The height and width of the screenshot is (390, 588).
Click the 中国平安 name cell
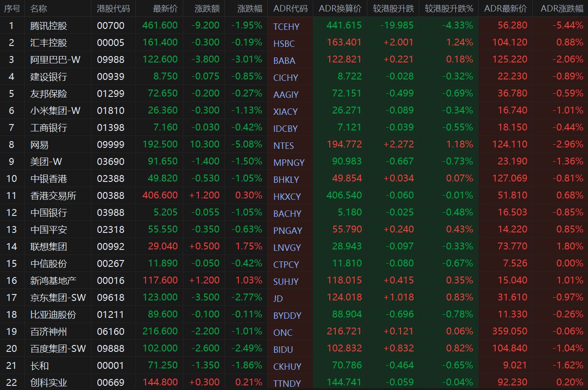pos(49,230)
